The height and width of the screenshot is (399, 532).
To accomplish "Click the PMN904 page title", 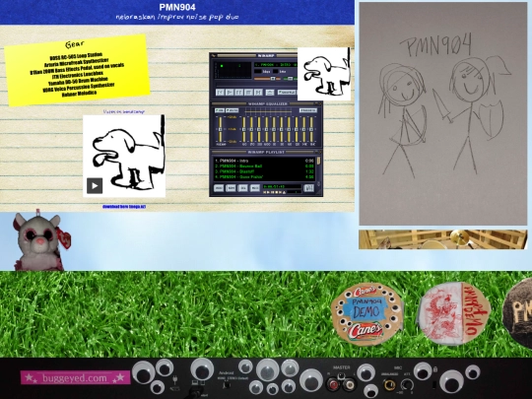I will (177, 7).
